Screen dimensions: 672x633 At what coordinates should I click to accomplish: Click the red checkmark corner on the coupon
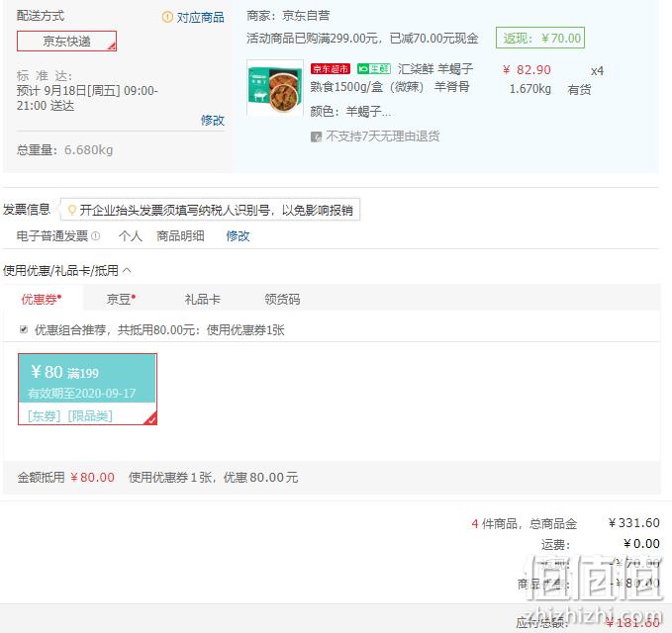150,418
